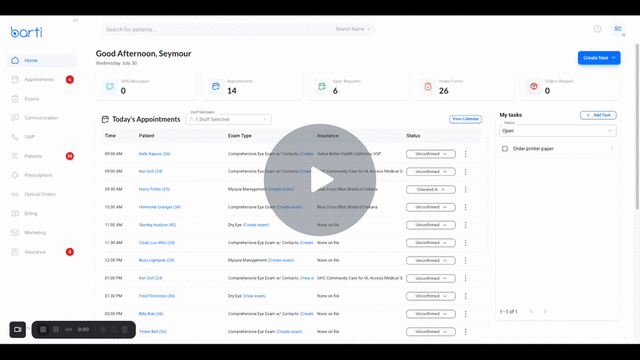The width and height of the screenshot is (640, 360).
Task: Go to next page of tasks
Action: (545, 311)
